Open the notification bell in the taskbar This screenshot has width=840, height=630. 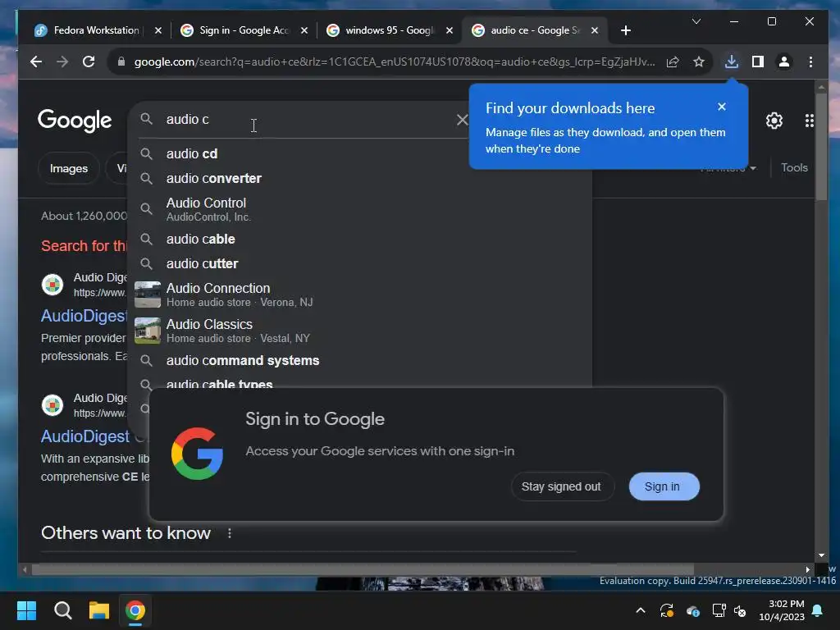[x=818, y=610]
